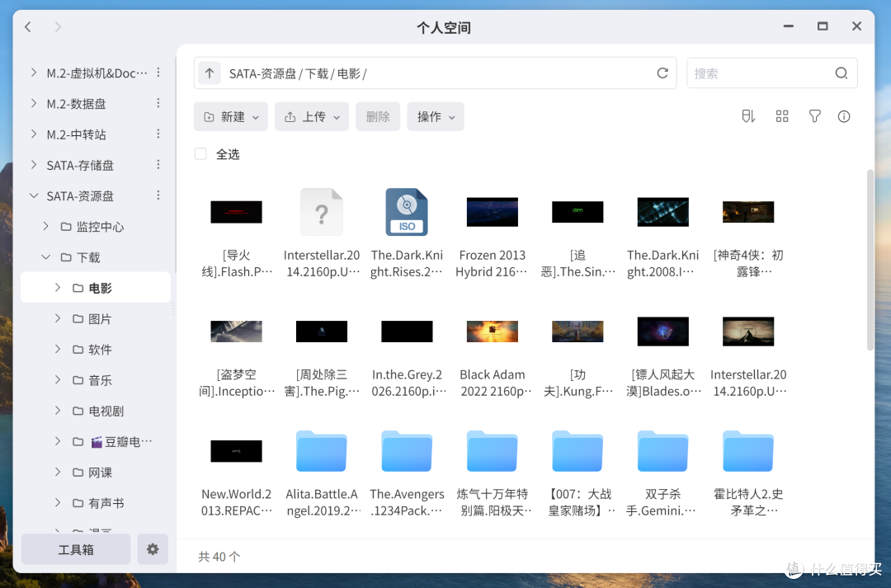Select 软件 in the sidebar tree
891x588 pixels.
click(100, 350)
